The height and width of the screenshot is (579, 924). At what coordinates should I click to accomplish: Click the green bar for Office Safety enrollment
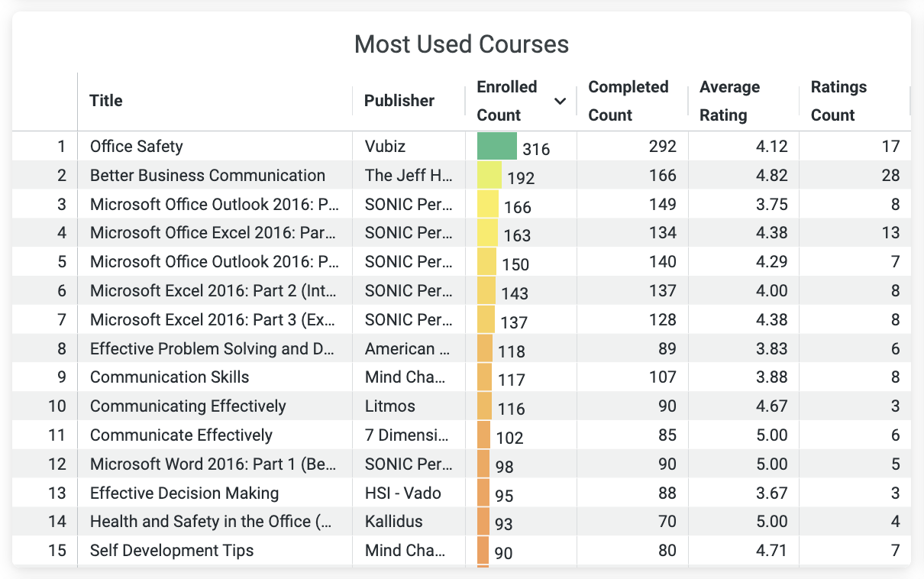pyautogui.click(x=497, y=146)
